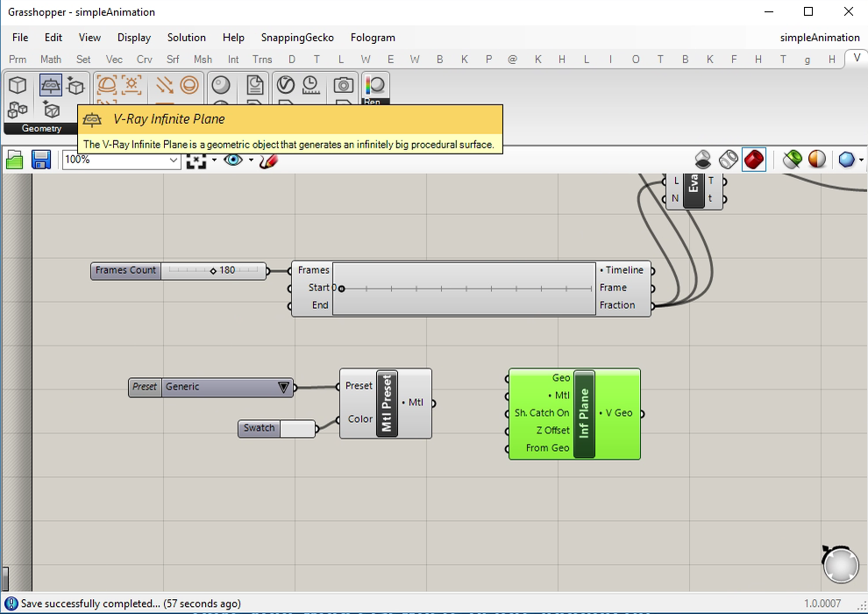Image resolution: width=868 pixels, height=614 pixels.
Task: Open file using green folder icon
Action: pos(15,160)
